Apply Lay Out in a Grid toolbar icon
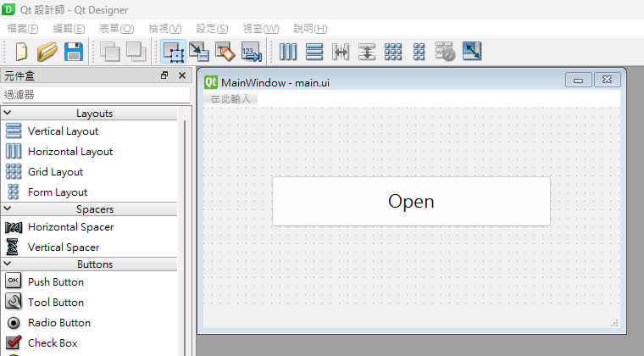Viewport: 644px width, 356px height. point(393,52)
